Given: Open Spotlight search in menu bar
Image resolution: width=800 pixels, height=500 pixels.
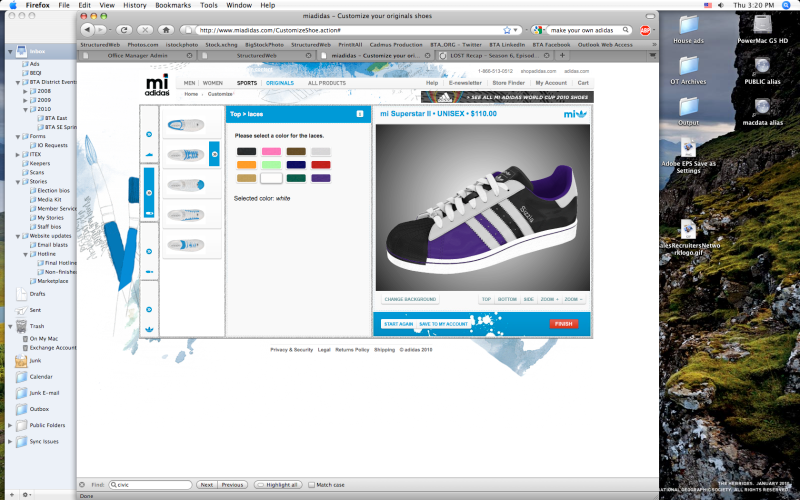Looking at the screenshot, I should (x=786, y=5).
